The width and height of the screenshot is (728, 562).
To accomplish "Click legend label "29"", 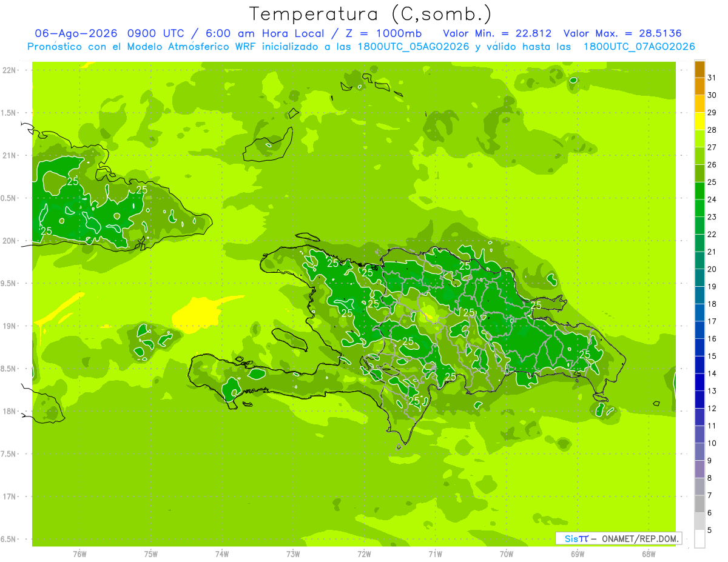I will click(x=712, y=113).
